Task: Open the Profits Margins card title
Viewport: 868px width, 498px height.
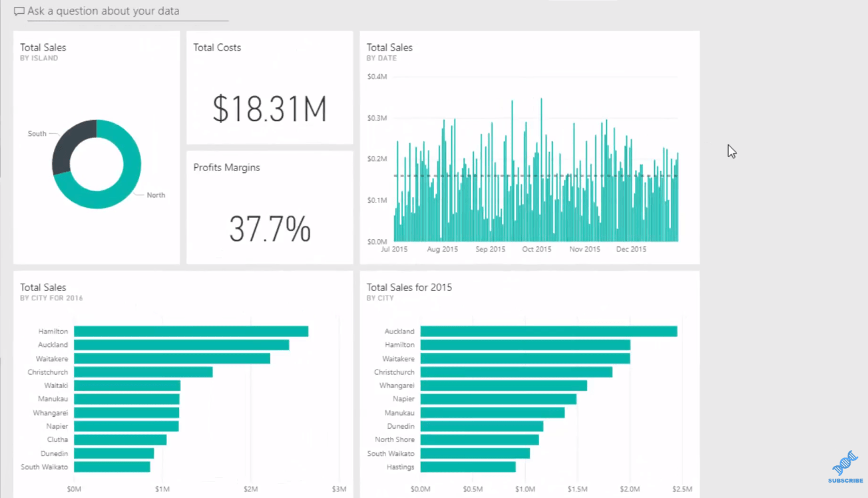Action: (x=226, y=167)
